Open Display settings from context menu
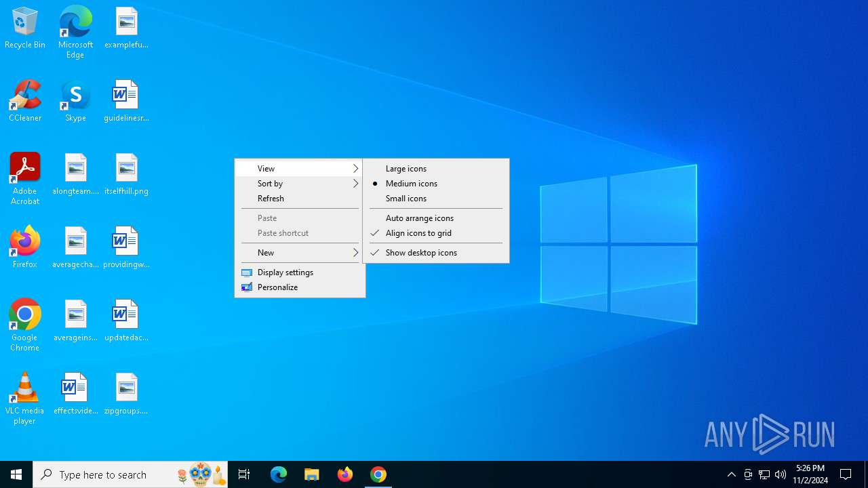868x488 pixels. click(300, 272)
